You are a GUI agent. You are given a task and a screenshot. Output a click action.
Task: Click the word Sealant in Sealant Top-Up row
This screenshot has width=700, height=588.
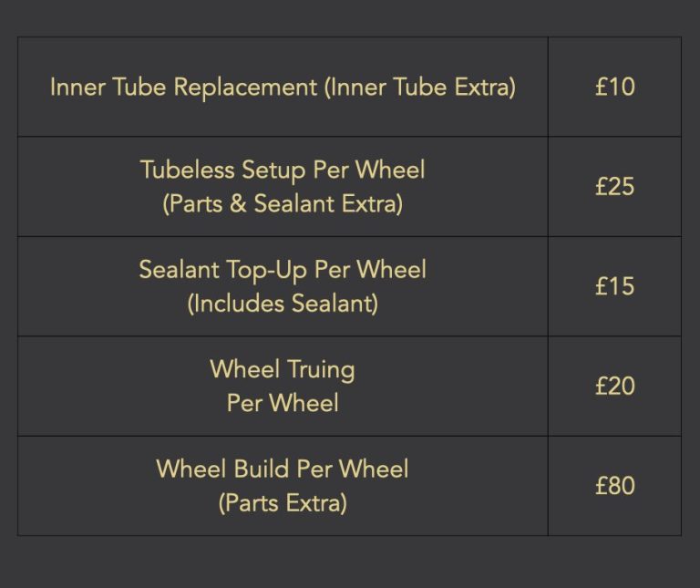tap(179, 270)
